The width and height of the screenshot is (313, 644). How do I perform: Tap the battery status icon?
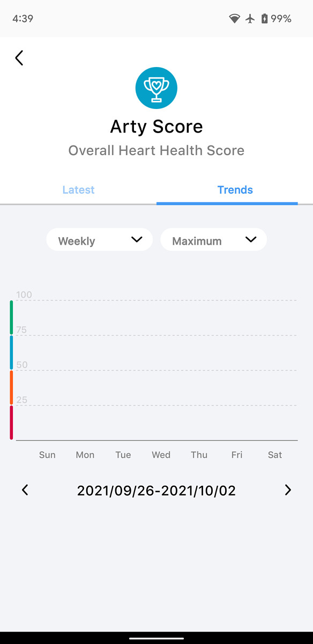click(264, 19)
